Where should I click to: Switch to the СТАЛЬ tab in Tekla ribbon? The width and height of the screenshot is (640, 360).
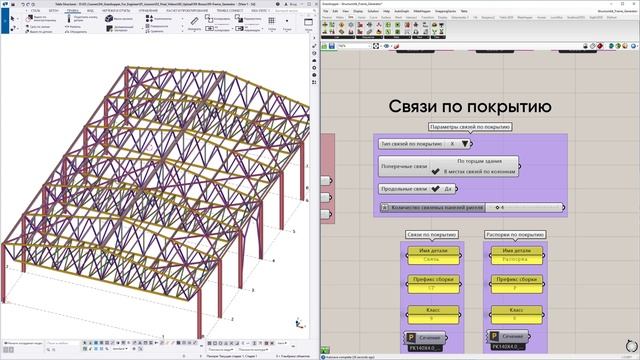36,11
